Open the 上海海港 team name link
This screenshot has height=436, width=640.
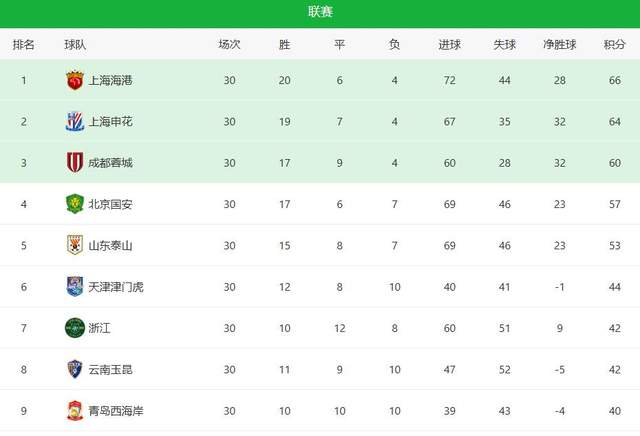pyautogui.click(x=111, y=80)
